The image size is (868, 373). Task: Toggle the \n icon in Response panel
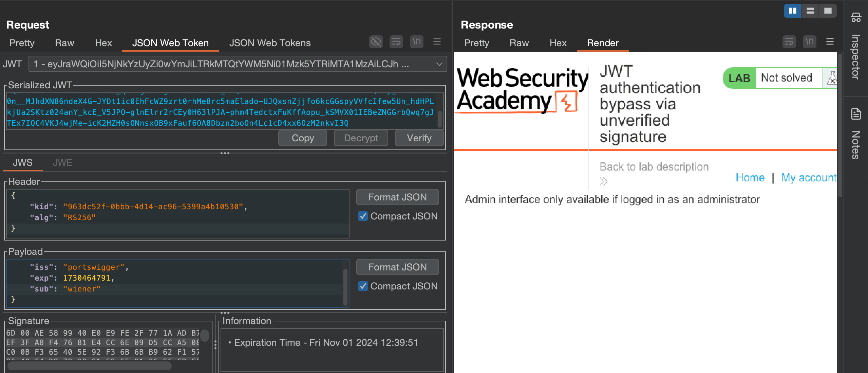tap(809, 42)
